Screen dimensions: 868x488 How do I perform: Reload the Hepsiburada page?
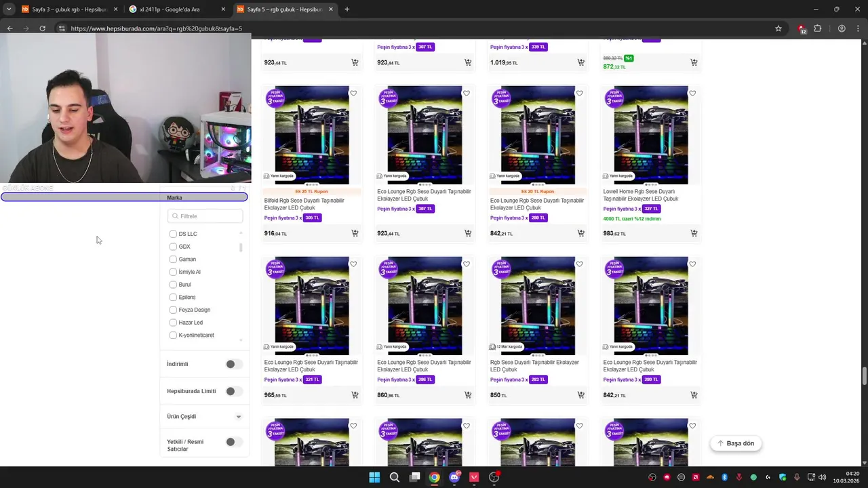tap(42, 28)
